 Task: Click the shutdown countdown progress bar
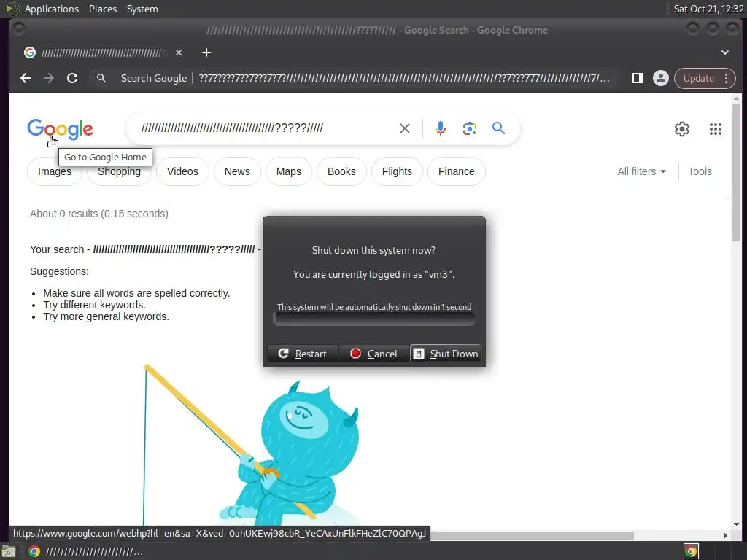click(374, 319)
